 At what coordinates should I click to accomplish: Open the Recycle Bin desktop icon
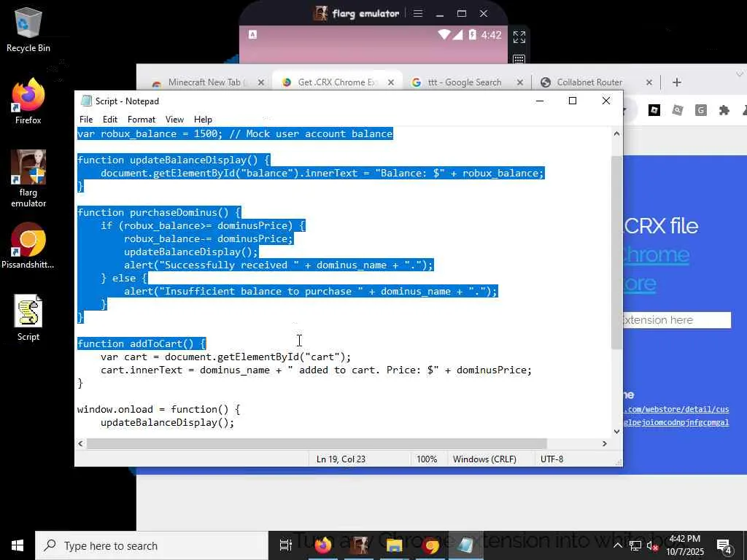point(28,29)
